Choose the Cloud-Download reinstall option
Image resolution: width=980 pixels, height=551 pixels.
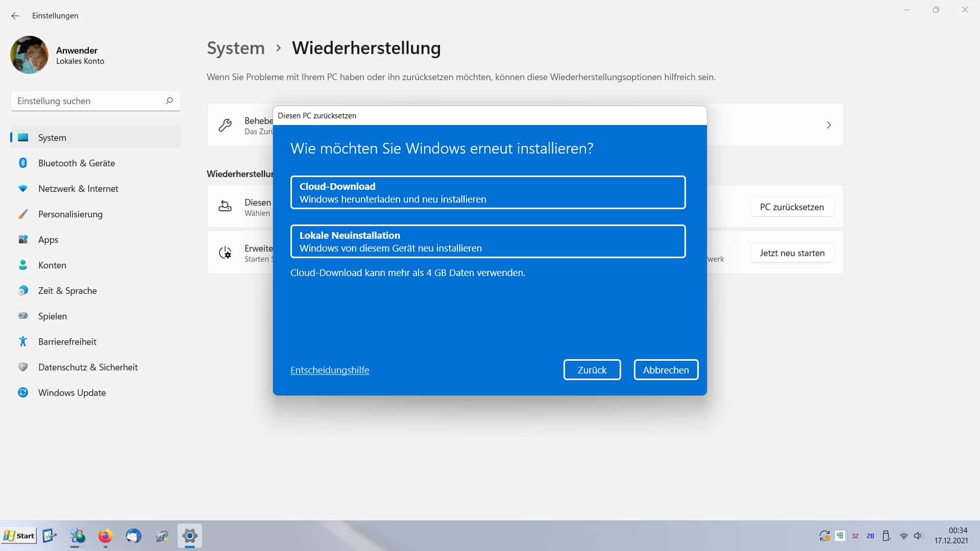click(x=488, y=192)
